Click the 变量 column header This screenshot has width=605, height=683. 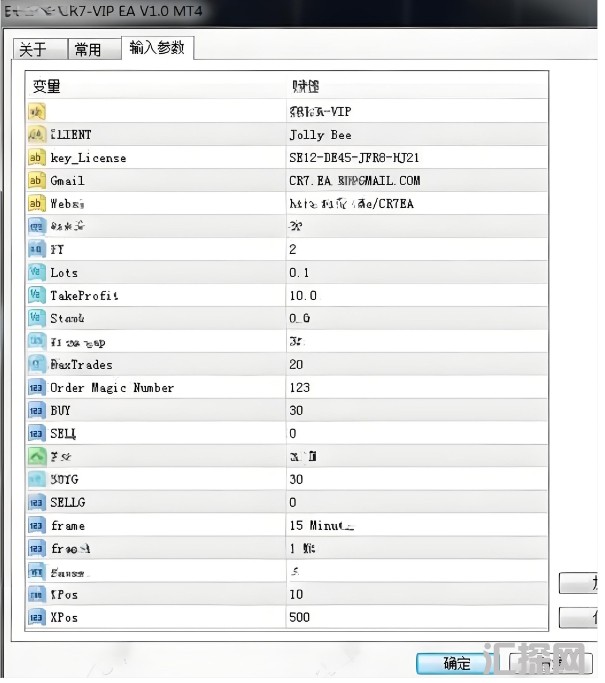click(x=47, y=86)
